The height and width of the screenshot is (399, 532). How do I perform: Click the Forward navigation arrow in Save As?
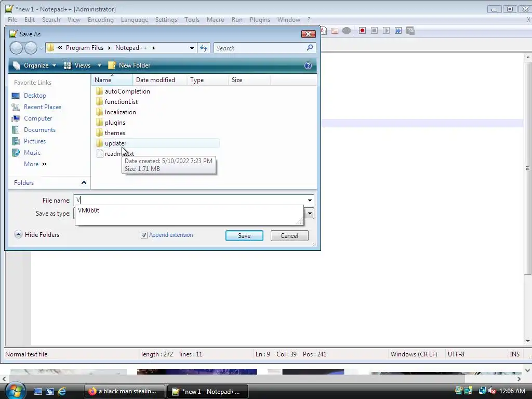pos(31,48)
